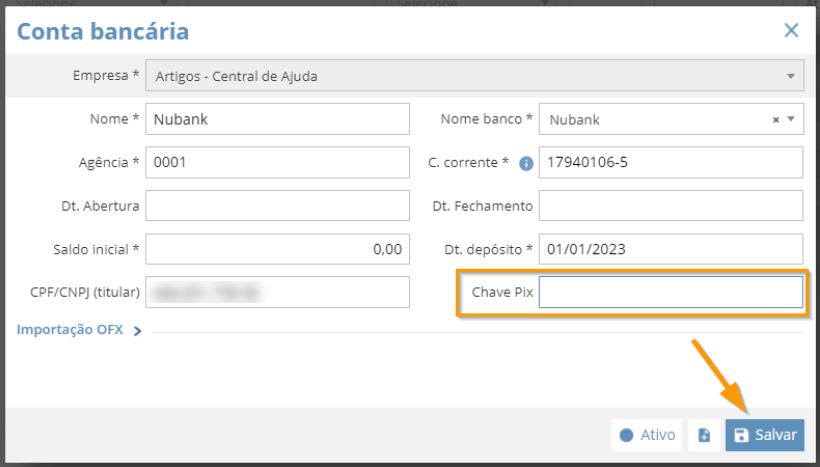This screenshot has height=467, width=820.
Task: Click the Agência field
Action: tap(277, 162)
